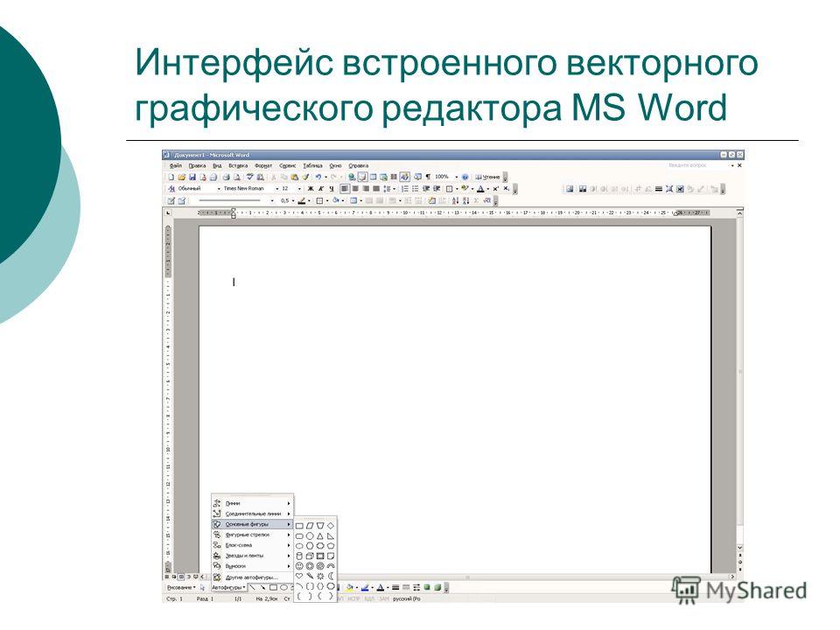Open the line style dropdown
The height and width of the screenshot is (630, 840).
(272, 201)
